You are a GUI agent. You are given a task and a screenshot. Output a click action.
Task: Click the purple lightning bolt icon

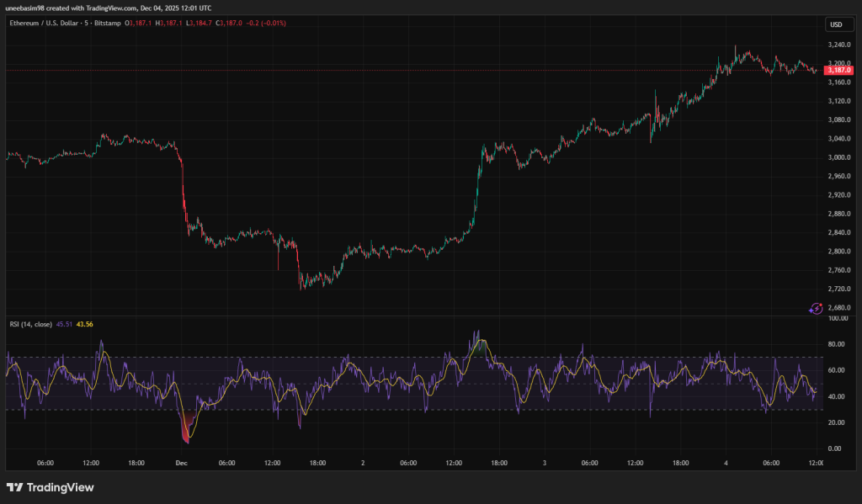[815, 309]
